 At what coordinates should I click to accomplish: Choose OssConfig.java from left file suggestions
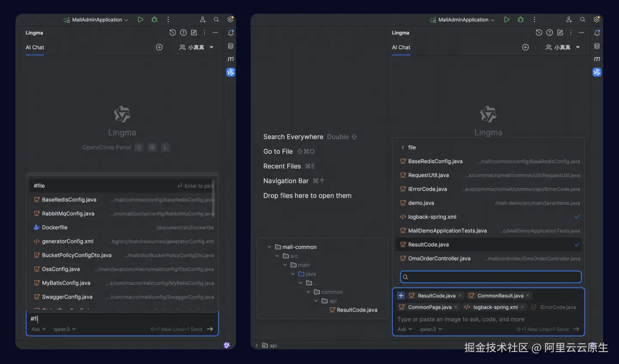coord(122,269)
